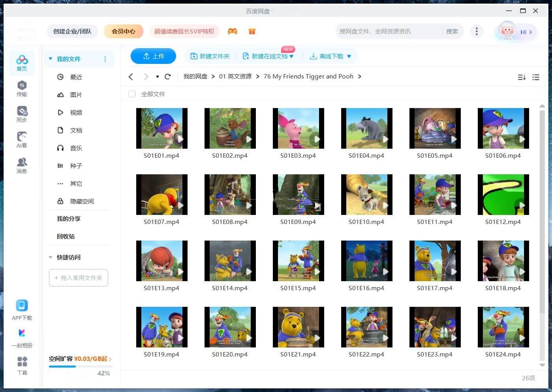This screenshot has height=392, width=552.
Task: Open the S01E07.mp4 video thumbnail
Action: click(x=161, y=195)
